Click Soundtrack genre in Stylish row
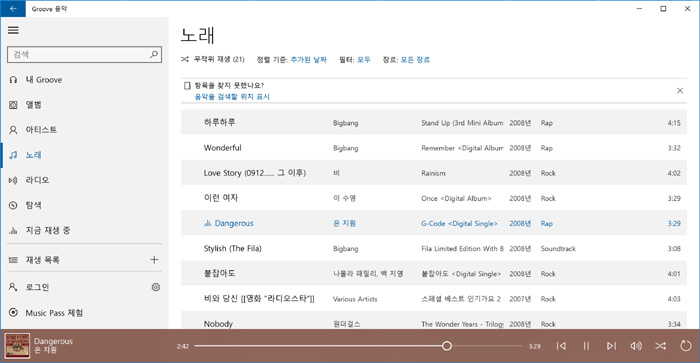The height and width of the screenshot is (363, 700). [558, 249]
